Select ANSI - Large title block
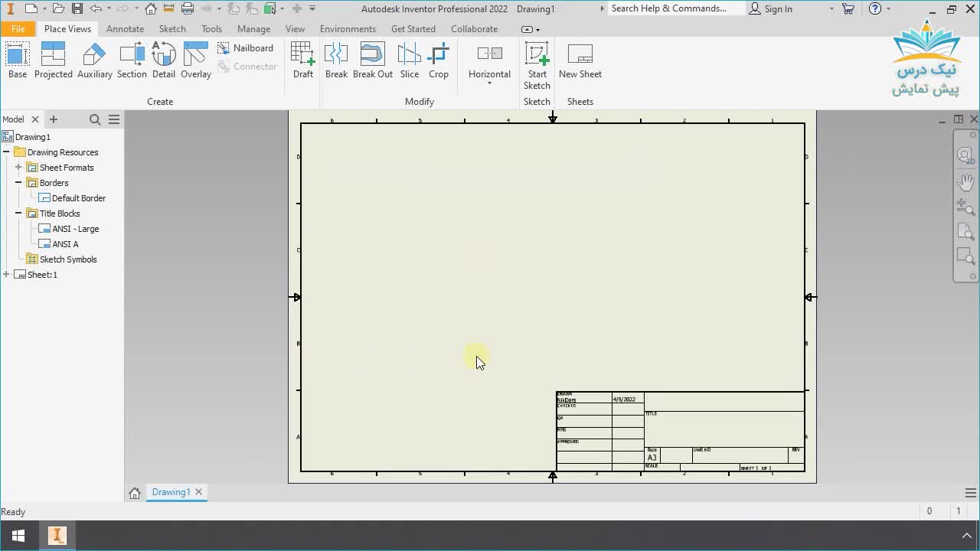980x551 pixels. (75, 229)
